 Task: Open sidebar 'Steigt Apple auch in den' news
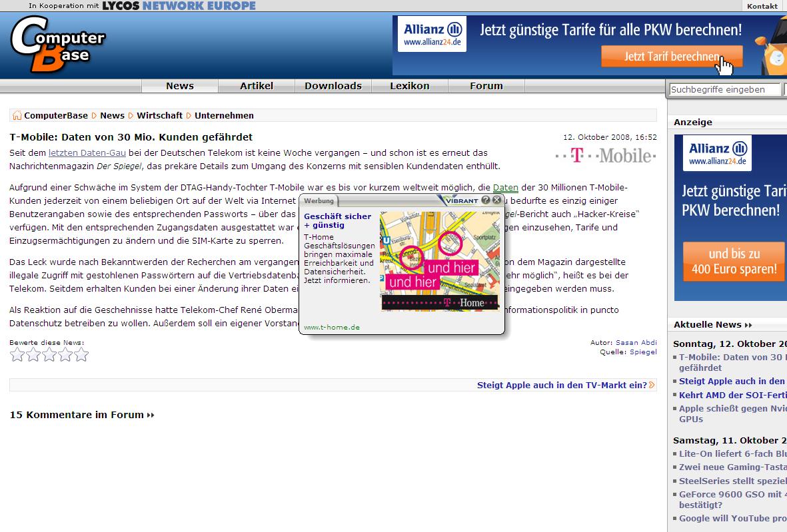733,381
